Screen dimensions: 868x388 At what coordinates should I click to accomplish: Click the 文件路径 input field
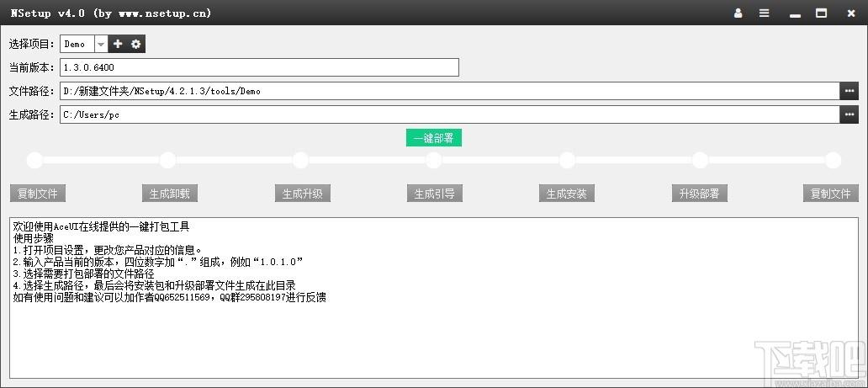[449, 91]
